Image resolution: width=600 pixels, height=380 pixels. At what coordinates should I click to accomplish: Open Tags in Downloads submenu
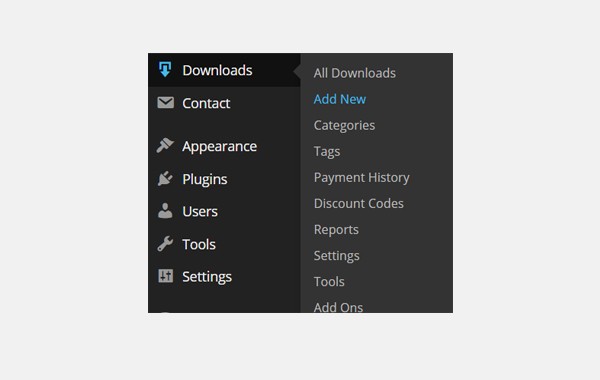click(327, 152)
